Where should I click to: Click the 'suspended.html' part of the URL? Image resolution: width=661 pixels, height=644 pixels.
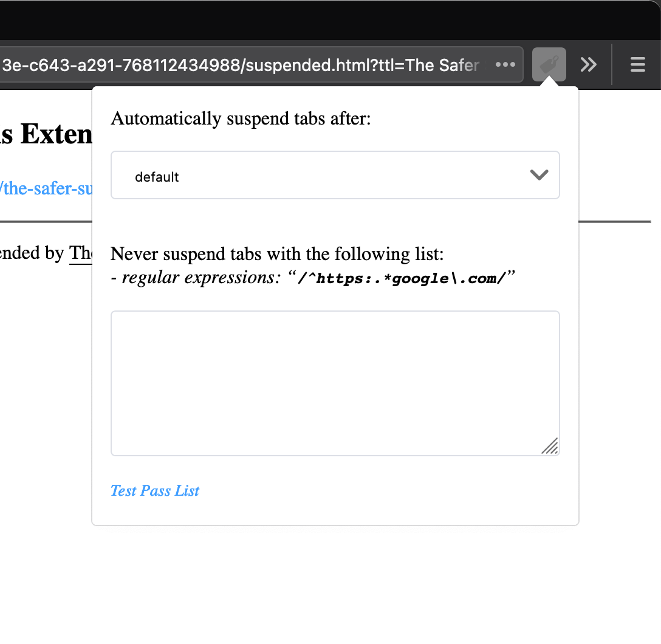[x=307, y=64]
